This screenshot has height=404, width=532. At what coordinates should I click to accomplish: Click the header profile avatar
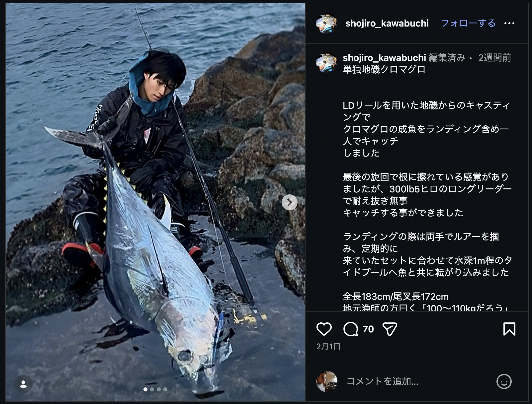click(326, 23)
